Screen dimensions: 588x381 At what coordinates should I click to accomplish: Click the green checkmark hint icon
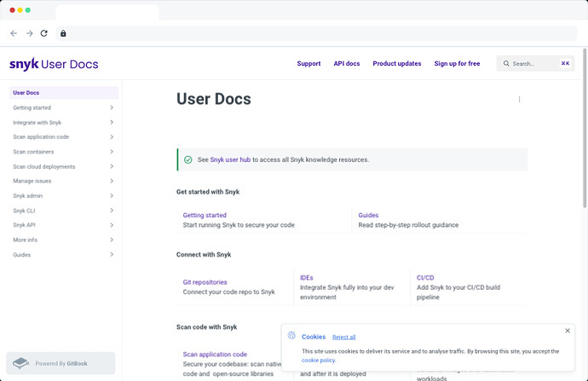(x=188, y=159)
